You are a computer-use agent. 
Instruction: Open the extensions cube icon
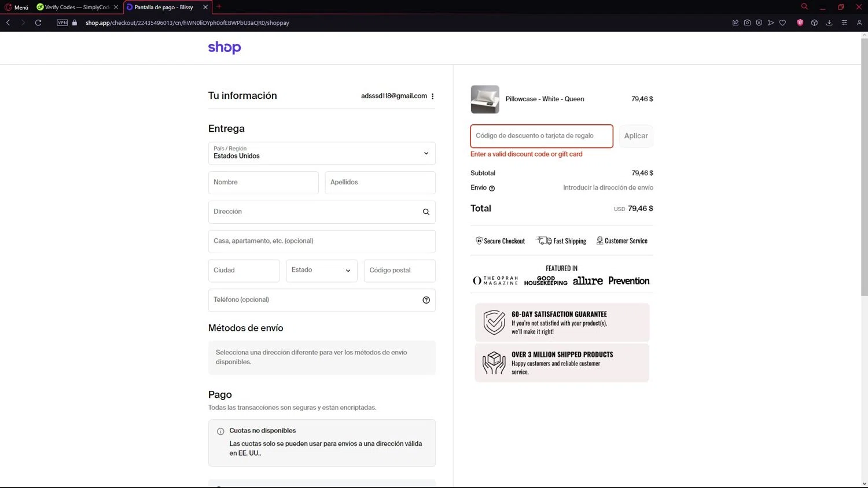point(814,23)
